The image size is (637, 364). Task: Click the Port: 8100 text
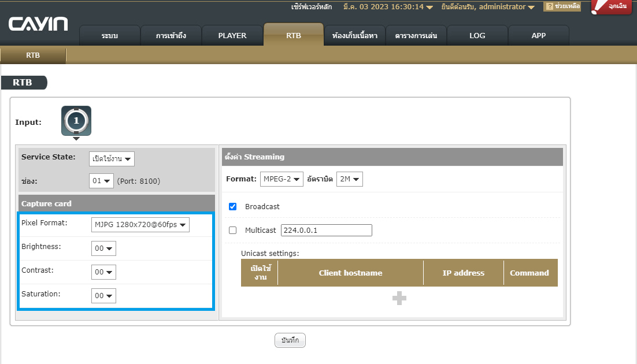pyautogui.click(x=139, y=181)
